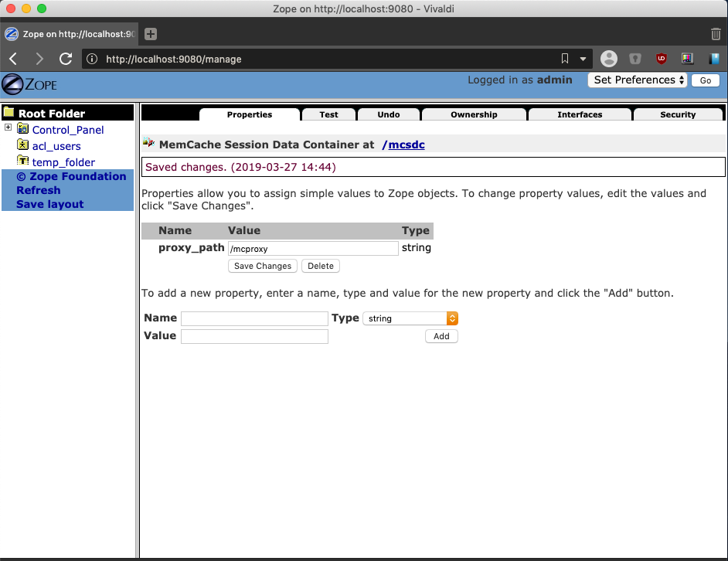Open the property Type string dropdown
This screenshot has width=728, height=561.
(x=410, y=318)
